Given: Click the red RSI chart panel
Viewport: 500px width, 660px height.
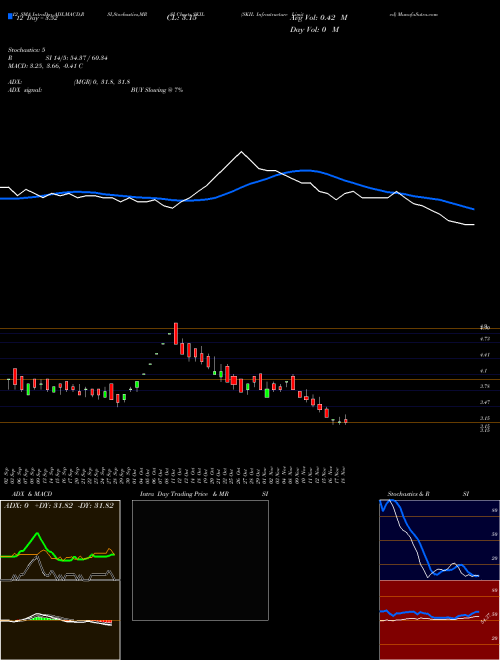Looking at the screenshot, I should 439,620.
